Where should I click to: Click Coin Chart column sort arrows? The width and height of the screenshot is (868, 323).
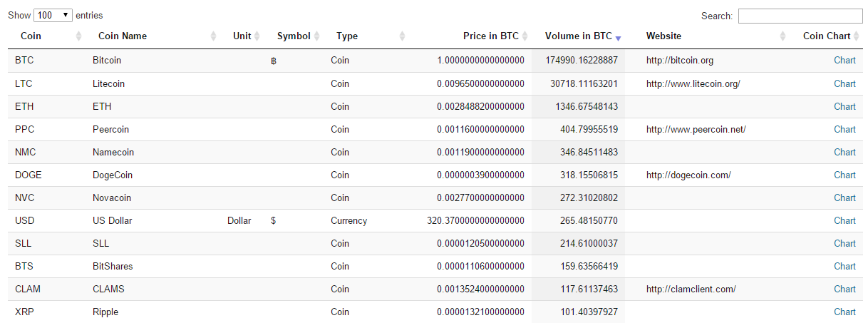[857, 36]
